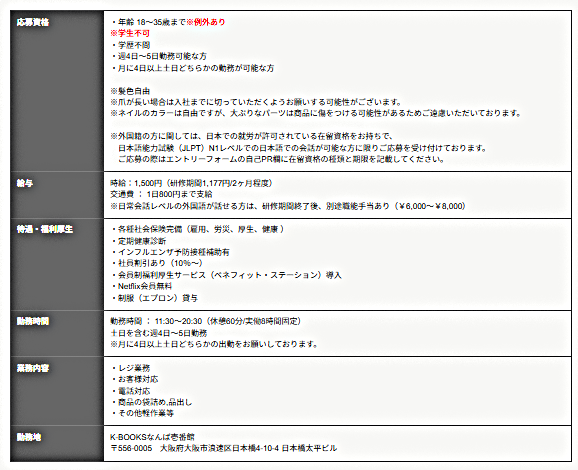Click the red ※例外あり text
The height and width of the screenshot is (470, 578).
[206, 22]
